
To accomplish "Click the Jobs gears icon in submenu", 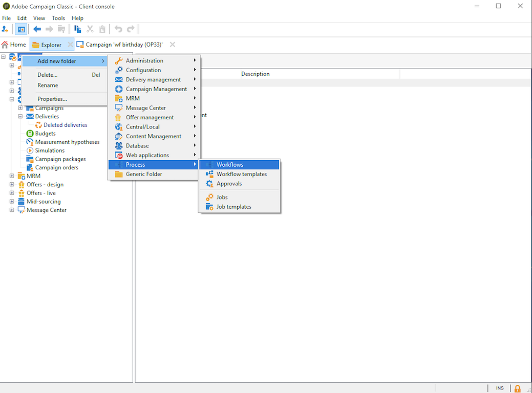I will point(210,197).
